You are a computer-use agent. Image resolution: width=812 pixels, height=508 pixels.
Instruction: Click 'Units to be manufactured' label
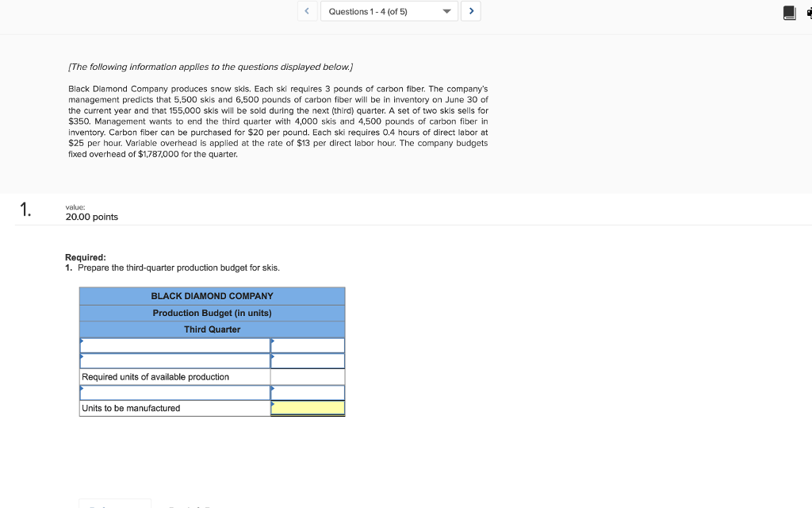coord(131,408)
